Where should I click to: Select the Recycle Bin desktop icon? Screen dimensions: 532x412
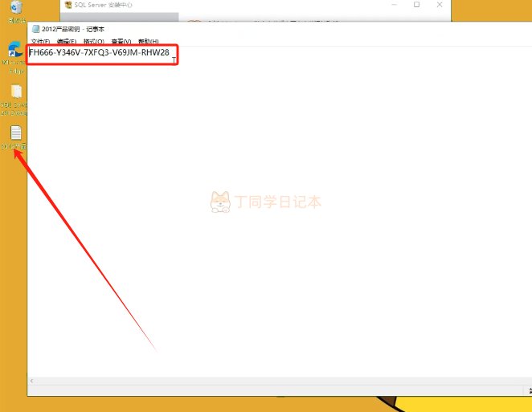(16, 12)
